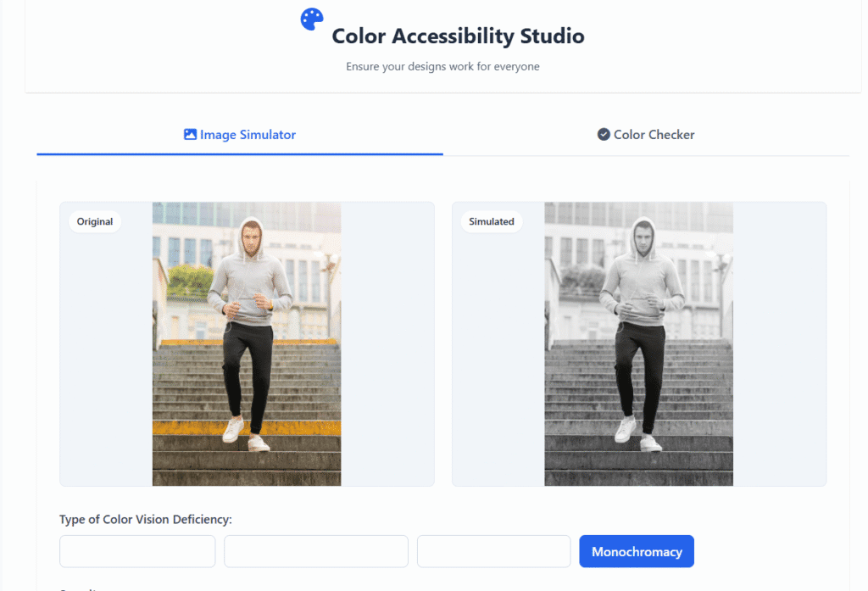The width and height of the screenshot is (868, 591).
Task: Switch to the Image Simulator tab
Action: (x=240, y=135)
